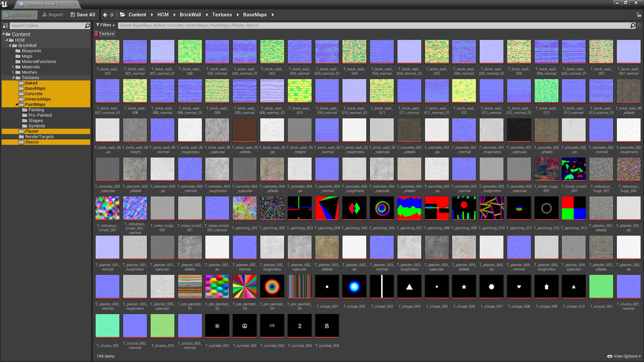Open the path arrow after HCM
The height and width of the screenshot is (362, 644).
pos(174,15)
